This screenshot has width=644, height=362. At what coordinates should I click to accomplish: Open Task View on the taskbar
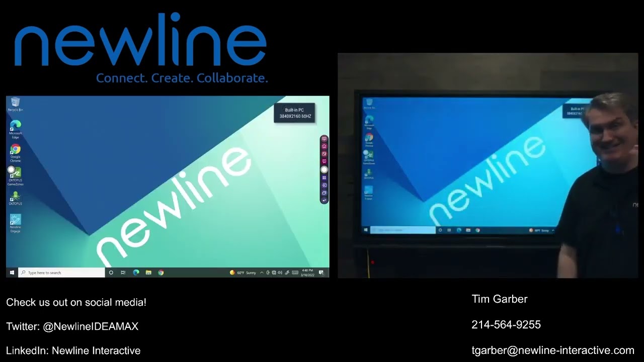click(123, 273)
